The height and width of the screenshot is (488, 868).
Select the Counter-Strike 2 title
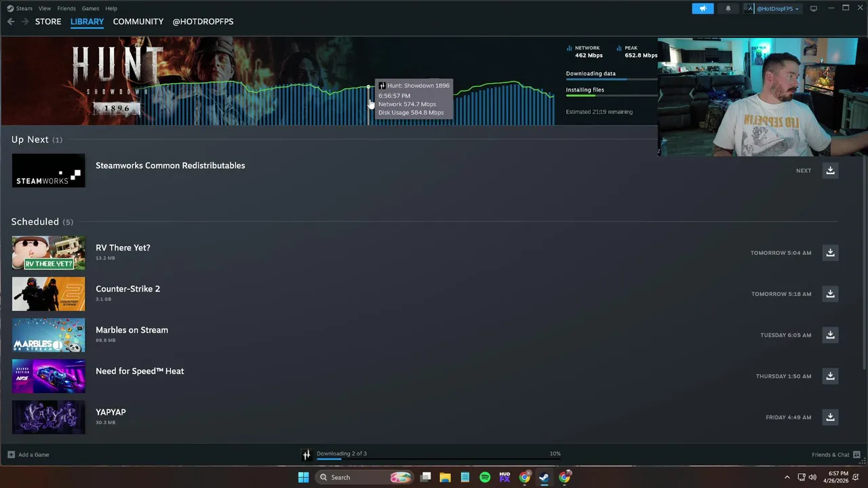pyautogui.click(x=127, y=289)
